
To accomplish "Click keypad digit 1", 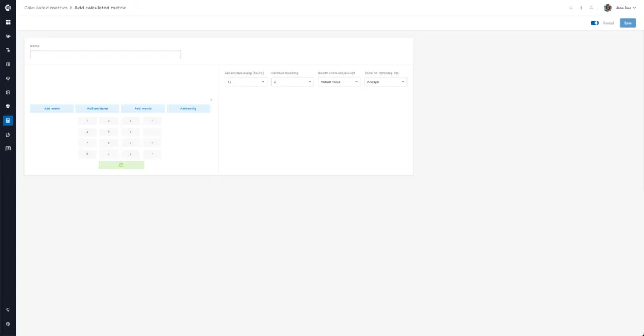I will [87, 121].
